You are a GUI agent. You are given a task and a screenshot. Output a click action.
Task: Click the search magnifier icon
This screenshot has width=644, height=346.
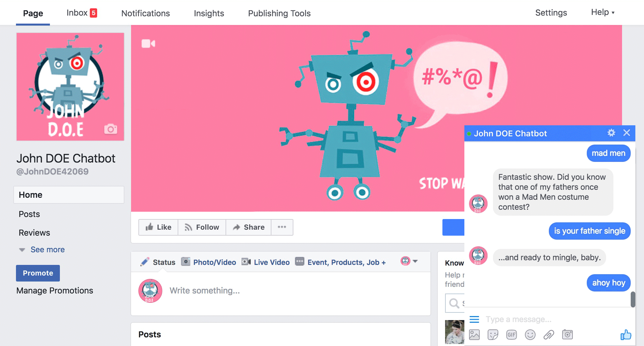454,303
